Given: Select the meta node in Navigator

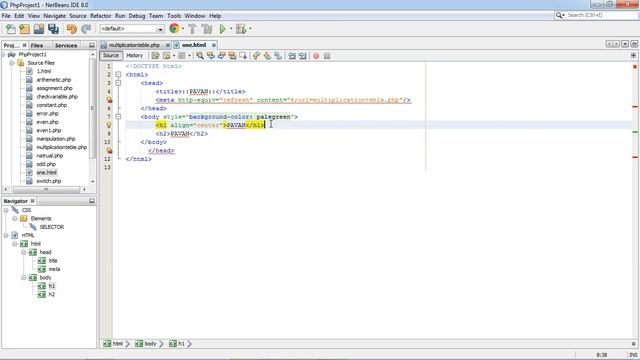Looking at the screenshot, I should click(x=54, y=269).
